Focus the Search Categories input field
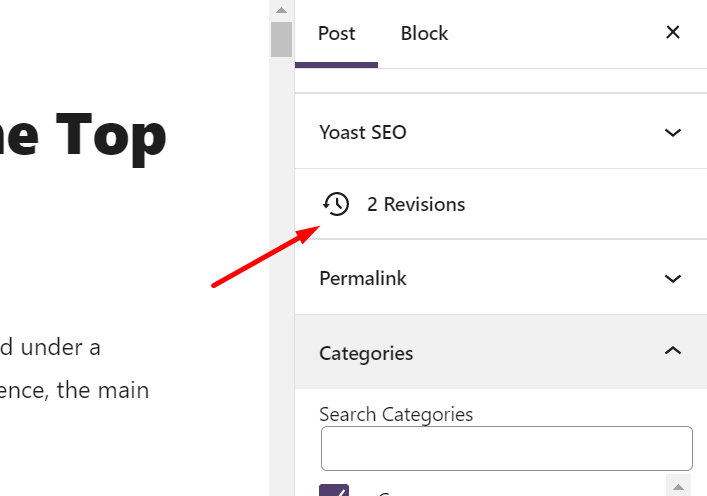 506,448
